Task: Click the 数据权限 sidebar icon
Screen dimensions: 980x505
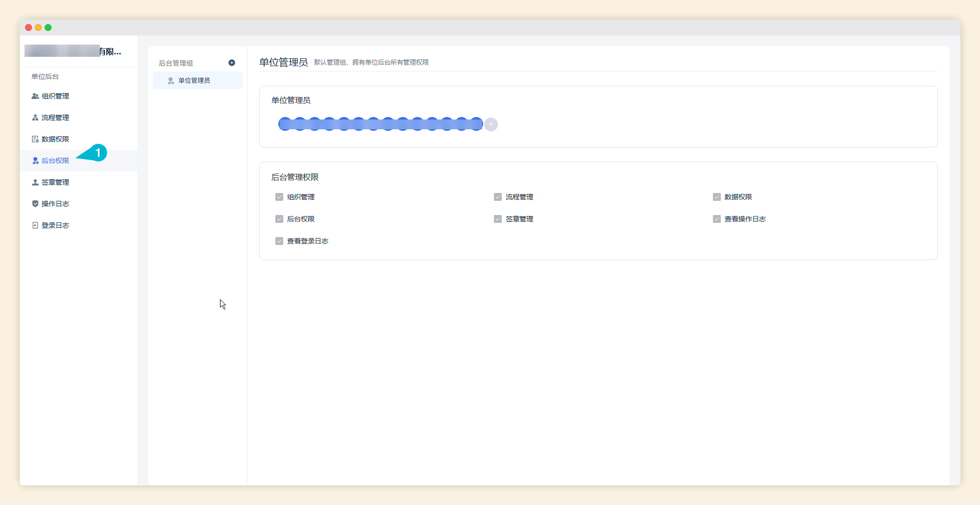Action: click(35, 139)
